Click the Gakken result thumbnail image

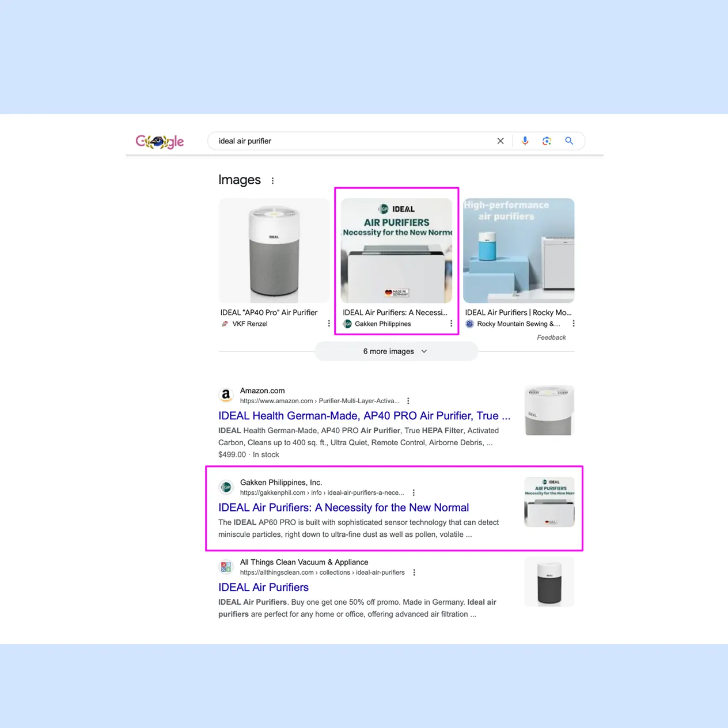coord(549,502)
